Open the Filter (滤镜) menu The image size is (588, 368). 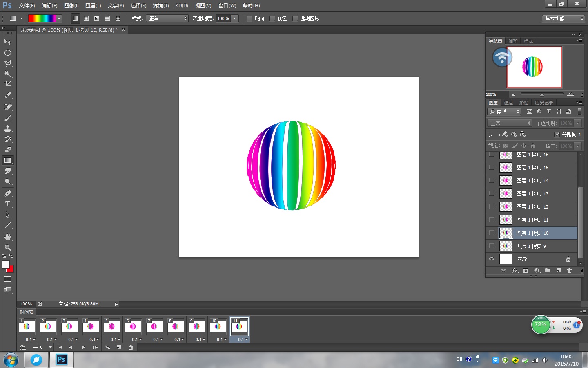(161, 6)
